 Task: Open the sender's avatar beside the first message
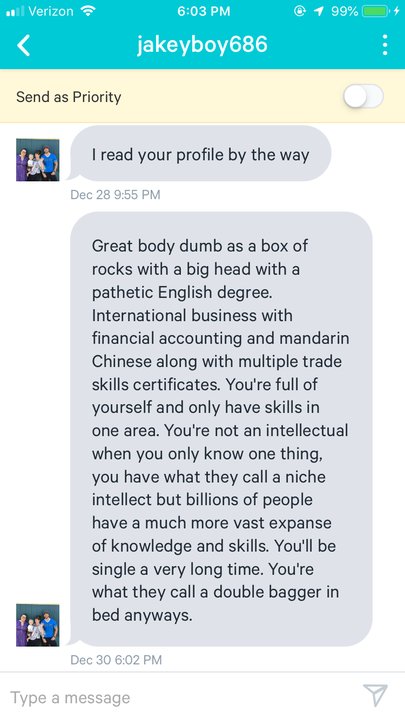38,160
